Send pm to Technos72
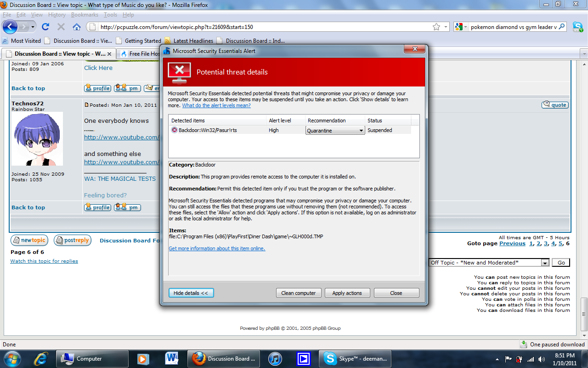 coord(127,207)
